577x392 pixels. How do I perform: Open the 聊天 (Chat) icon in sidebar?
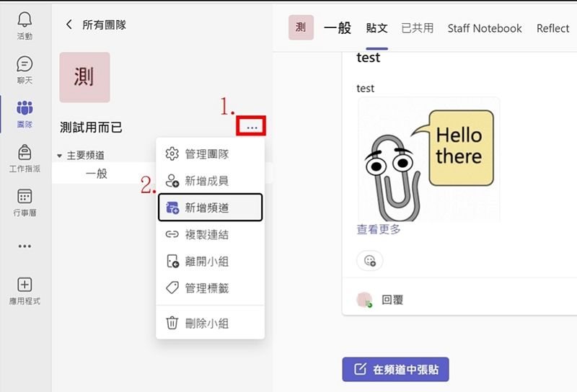coord(25,65)
